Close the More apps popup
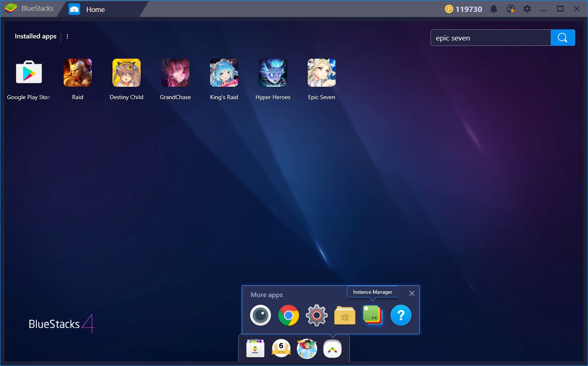This screenshot has width=588, height=366. point(412,293)
